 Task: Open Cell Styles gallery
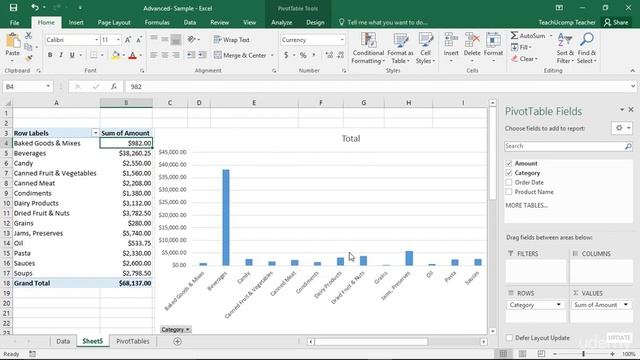pyautogui.click(x=425, y=48)
